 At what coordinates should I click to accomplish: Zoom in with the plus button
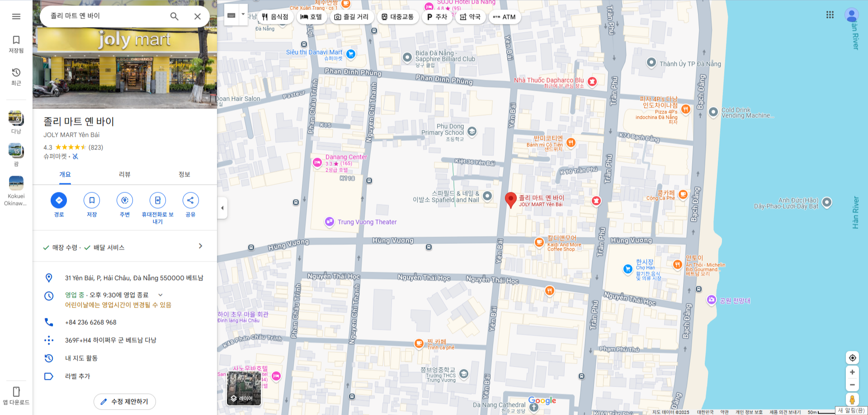pyautogui.click(x=852, y=372)
